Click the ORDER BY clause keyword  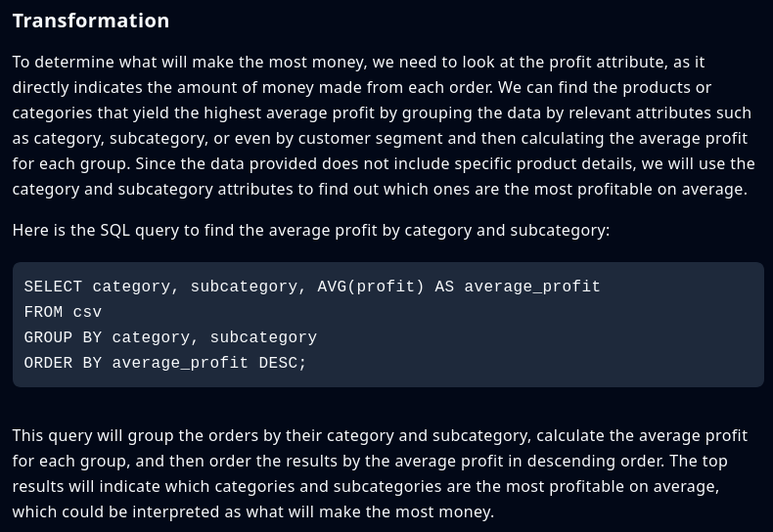click(63, 364)
